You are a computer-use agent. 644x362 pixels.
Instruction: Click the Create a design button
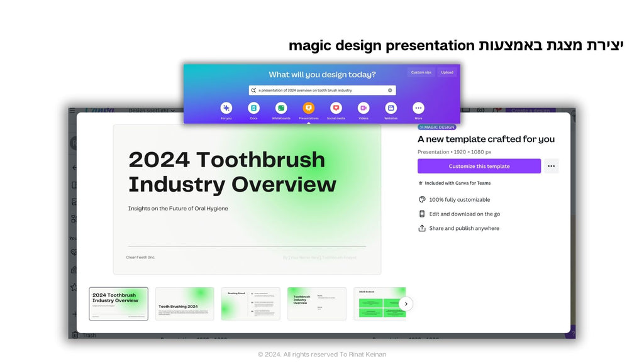[531, 110]
